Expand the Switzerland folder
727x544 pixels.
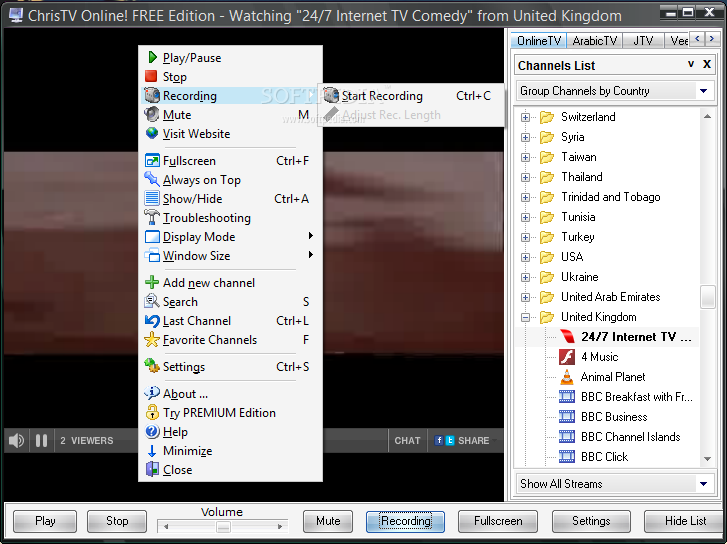[x=525, y=117]
